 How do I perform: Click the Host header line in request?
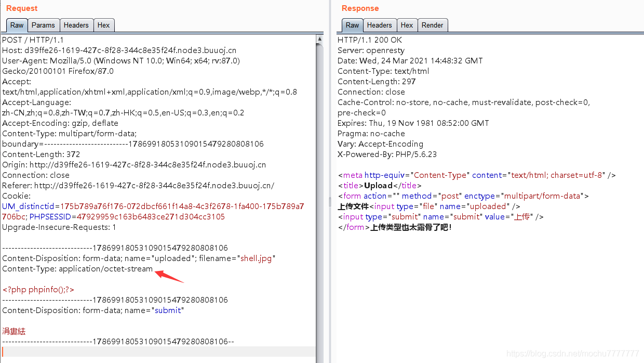click(x=119, y=50)
